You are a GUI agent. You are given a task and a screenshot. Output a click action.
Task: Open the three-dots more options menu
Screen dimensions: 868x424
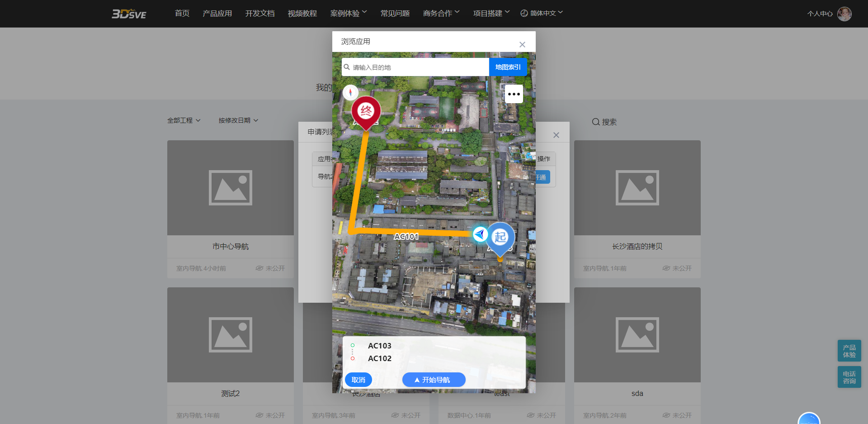click(514, 94)
